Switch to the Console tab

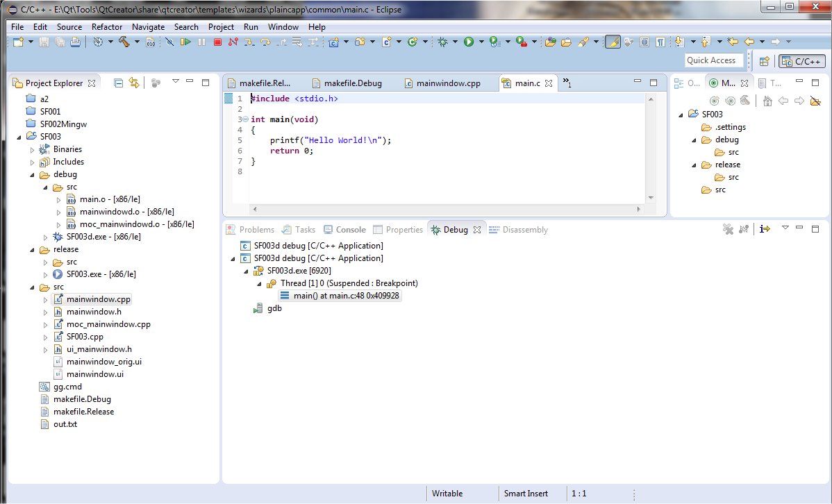pyautogui.click(x=350, y=230)
